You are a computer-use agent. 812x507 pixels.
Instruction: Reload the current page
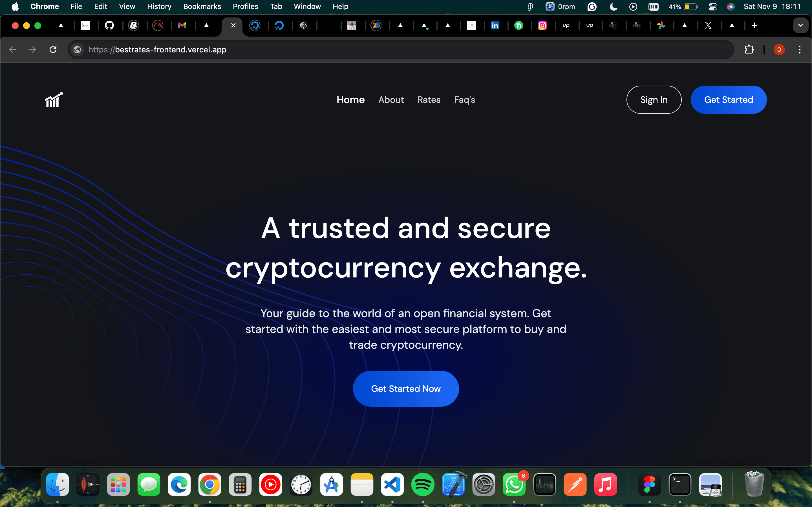53,50
